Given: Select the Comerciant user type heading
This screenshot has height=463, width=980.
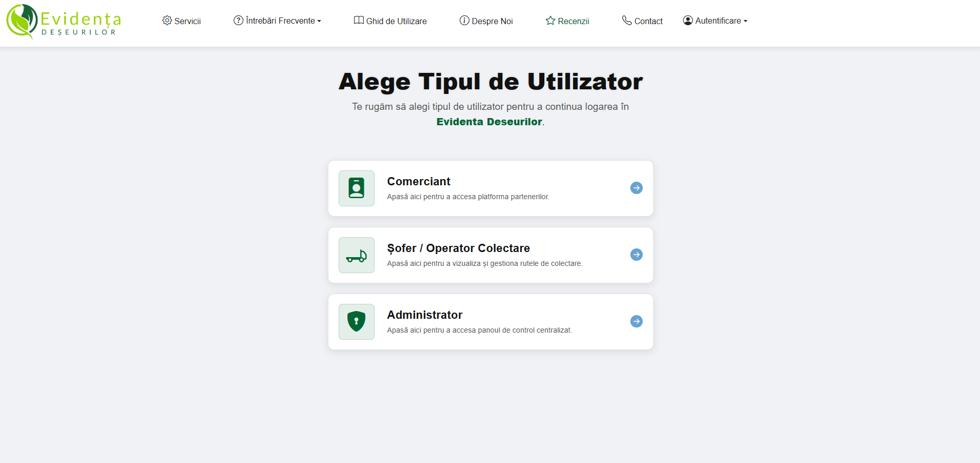Looking at the screenshot, I should [x=419, y=181].
